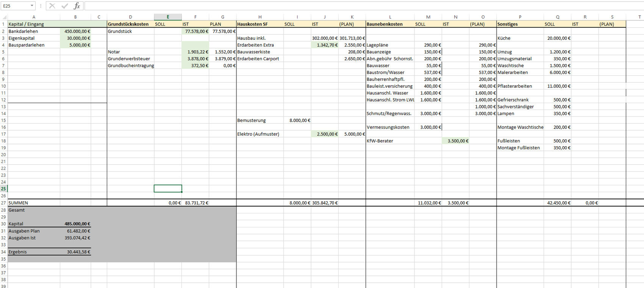Select column header E
This screenshot has height=288, width=644.
[x=168, y=17]
